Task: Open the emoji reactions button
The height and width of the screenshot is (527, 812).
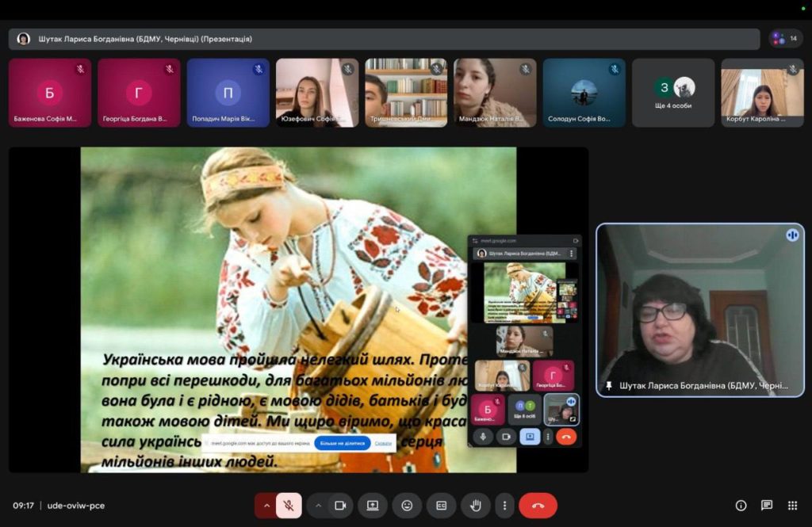Action: click(407, 506)
